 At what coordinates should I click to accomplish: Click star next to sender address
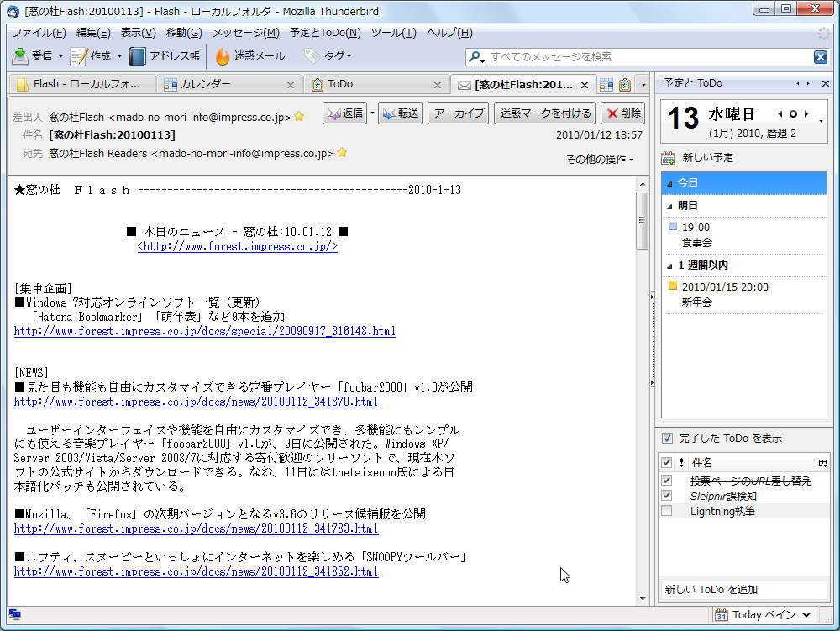click(300, 116)
